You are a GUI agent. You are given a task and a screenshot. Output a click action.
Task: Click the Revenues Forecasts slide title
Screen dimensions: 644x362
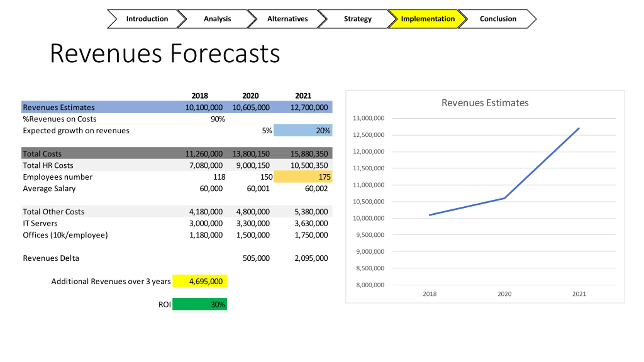[x=165, y=53]
